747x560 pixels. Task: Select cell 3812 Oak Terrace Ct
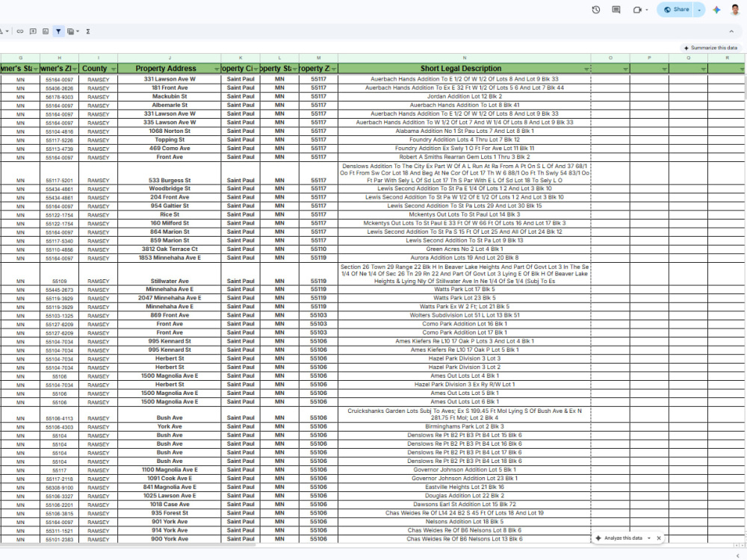(x=170, y=249)
